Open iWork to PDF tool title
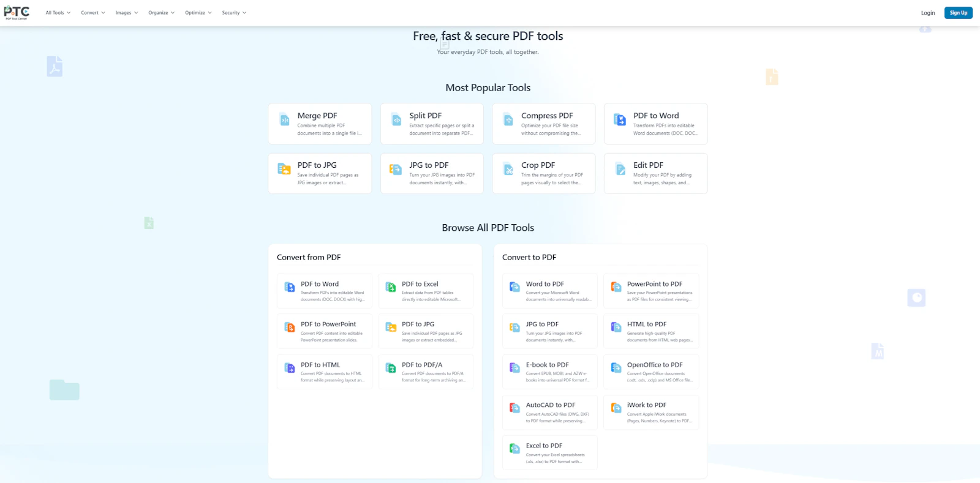The height and width of the screenshot is (483, 980). (x=647, y=405)
